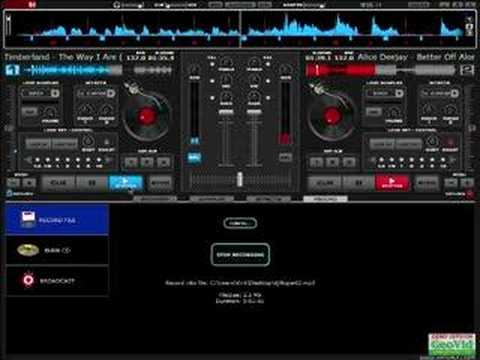Click right deck sampler volume knob
The image size is (480, 360).
[x=394, y=112]
